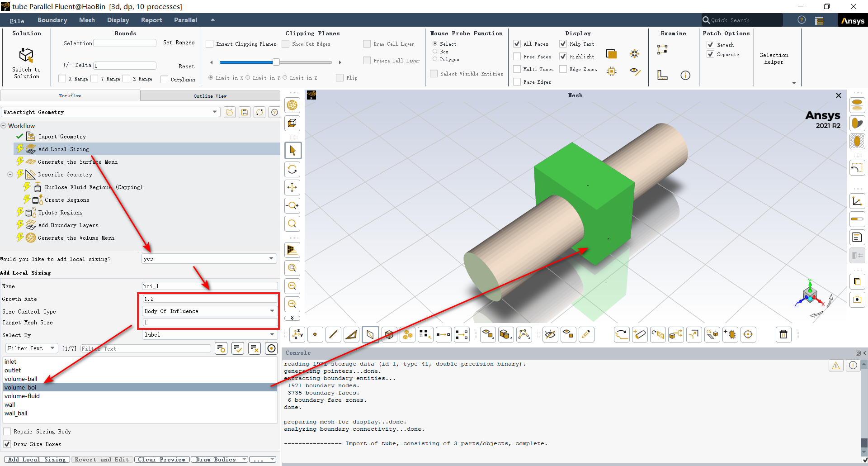
Task: Click the Add Local Sizing button
Action: [x=37, y=460]
